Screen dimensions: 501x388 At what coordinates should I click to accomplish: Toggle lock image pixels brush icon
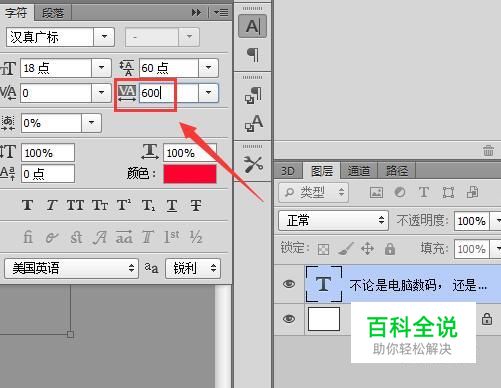tap(346, 249)
